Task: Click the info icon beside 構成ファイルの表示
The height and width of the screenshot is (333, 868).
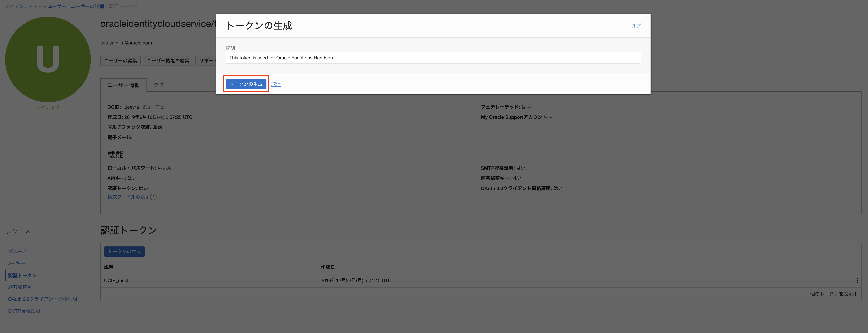Action: pyautogui.click(x=153, y=197)
